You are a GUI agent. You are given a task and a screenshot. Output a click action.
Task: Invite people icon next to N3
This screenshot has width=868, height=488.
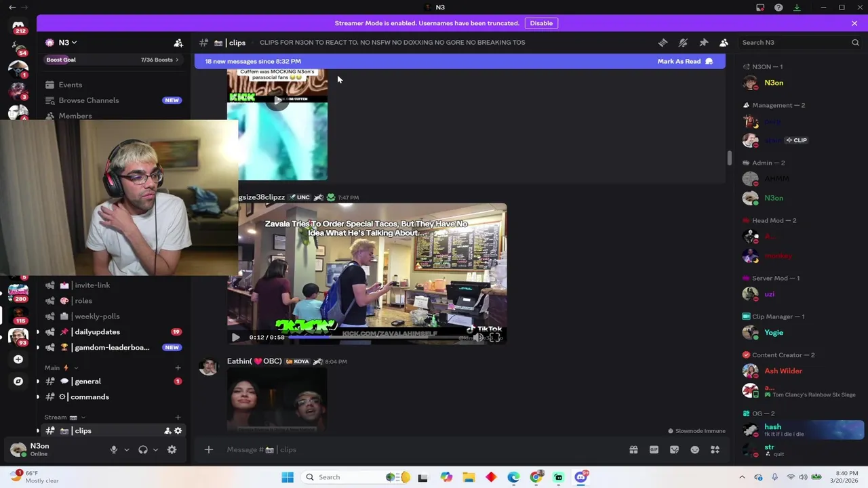tap(178, 43)
